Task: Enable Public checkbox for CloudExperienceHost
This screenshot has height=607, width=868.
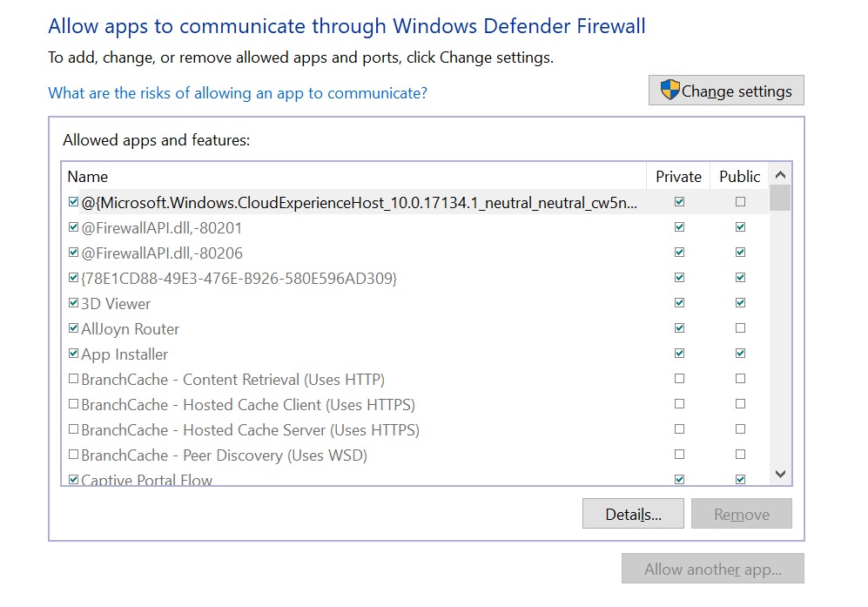Action: tap(740, 201)
